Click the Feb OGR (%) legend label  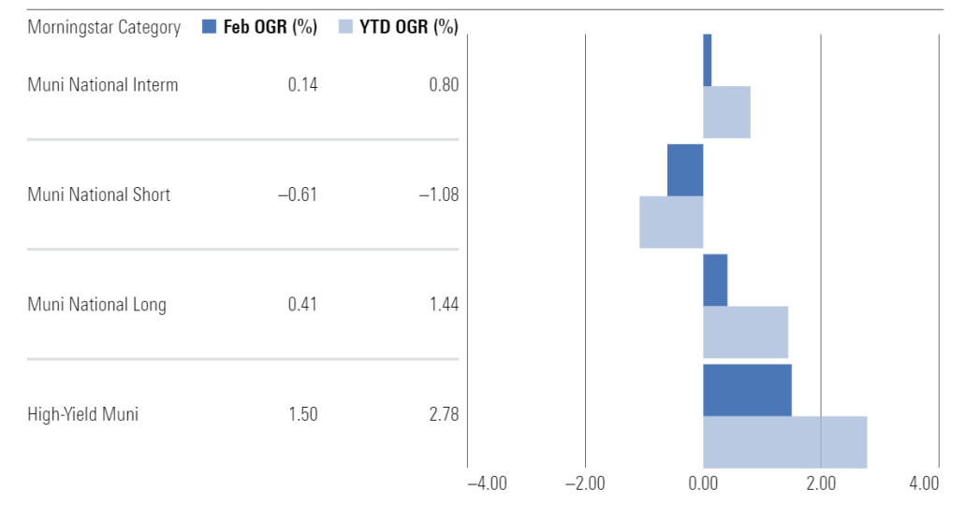click(271, 27)
